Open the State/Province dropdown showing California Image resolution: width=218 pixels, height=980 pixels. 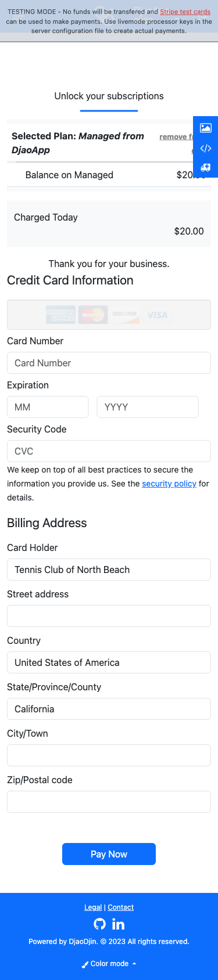[109, 709]
